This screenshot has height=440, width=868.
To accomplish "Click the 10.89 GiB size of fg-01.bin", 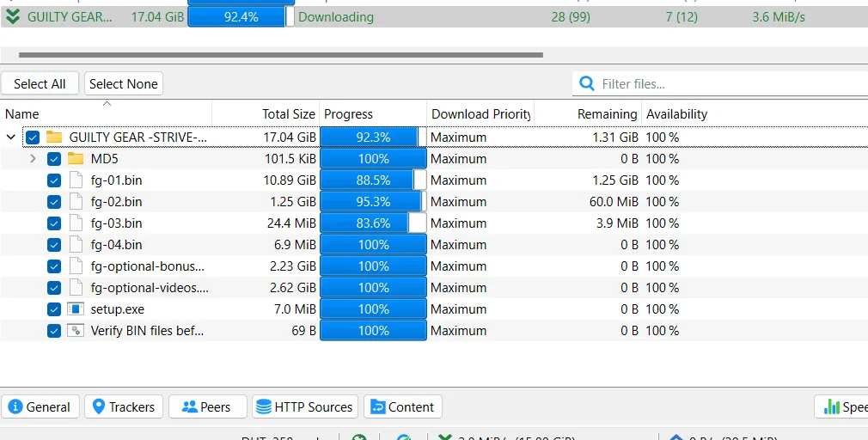I will coord(290,180).
